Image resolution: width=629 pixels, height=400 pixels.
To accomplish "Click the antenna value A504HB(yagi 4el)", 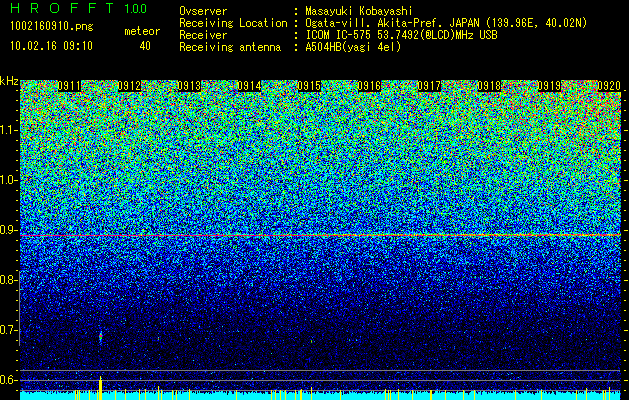I will pyautogui.click(x=353, y=47).
